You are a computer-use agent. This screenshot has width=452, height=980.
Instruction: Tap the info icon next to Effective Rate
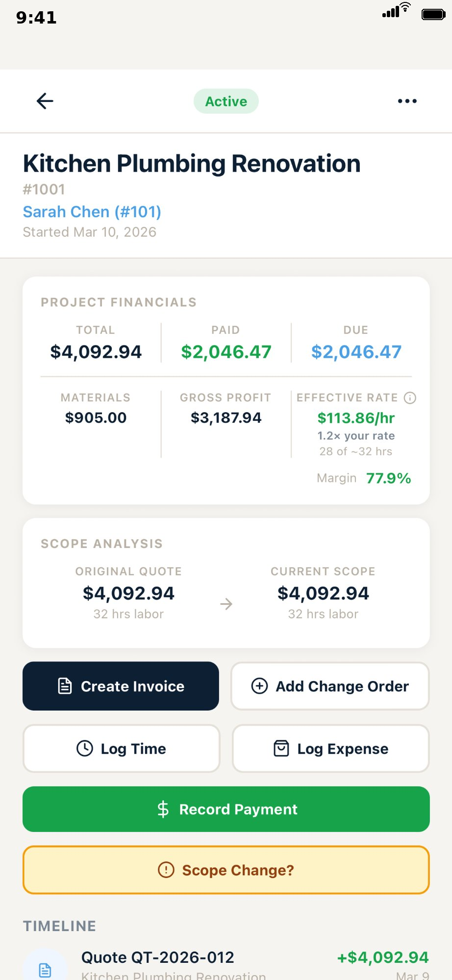tap(410, 398)
